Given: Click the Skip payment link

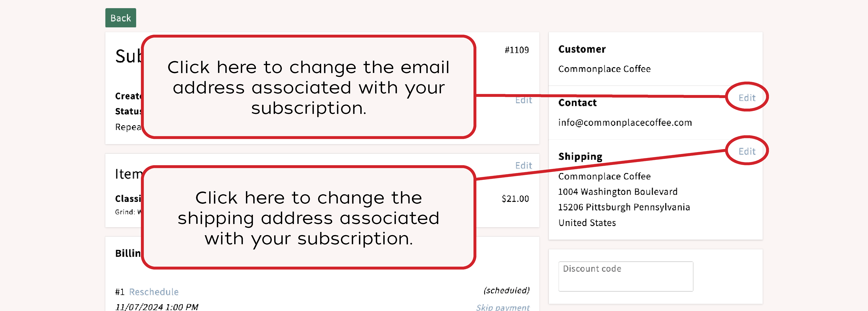Looking at the screenshot, I should (x=502, y=307).
